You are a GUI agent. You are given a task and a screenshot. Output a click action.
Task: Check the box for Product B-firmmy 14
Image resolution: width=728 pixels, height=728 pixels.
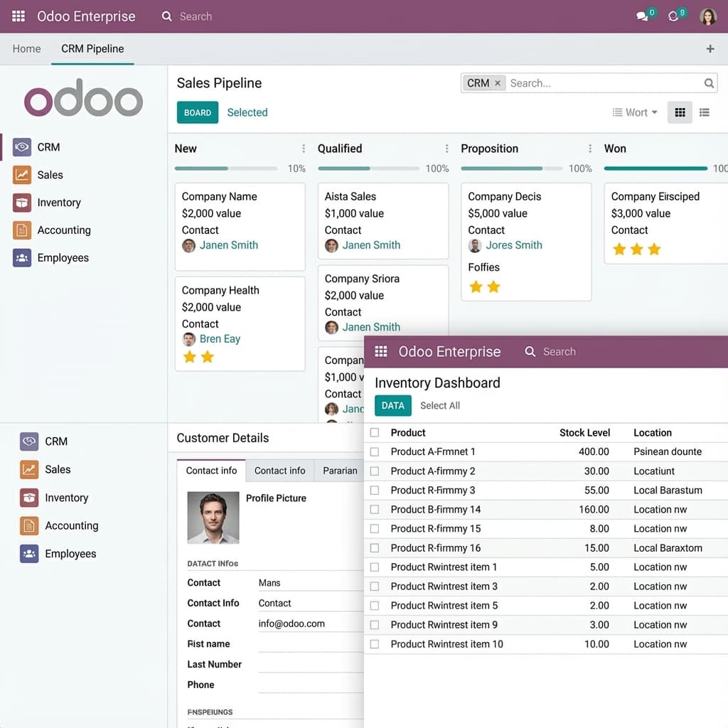pos(375,509)
